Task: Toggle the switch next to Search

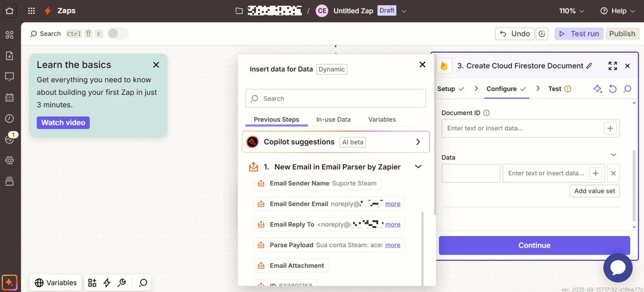Action: pyautogui.click(x=118, y=34)
